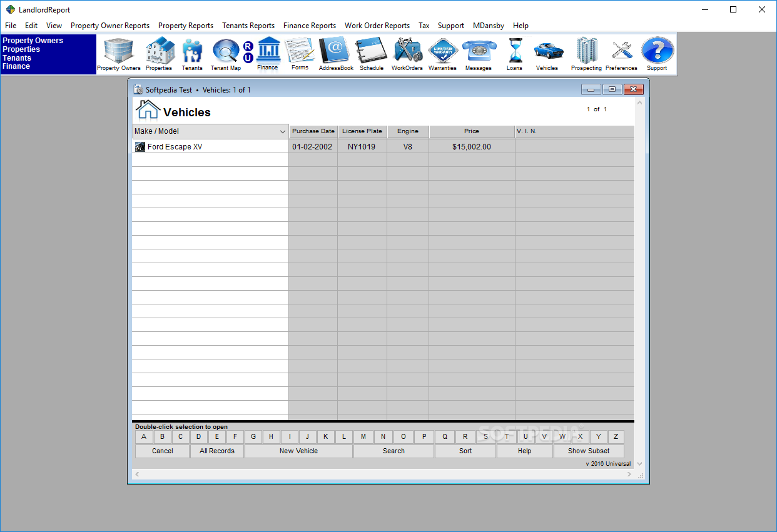This screenshot has width=777, height=532.
Task: Open the Property Reports menu
Action: 186,26
